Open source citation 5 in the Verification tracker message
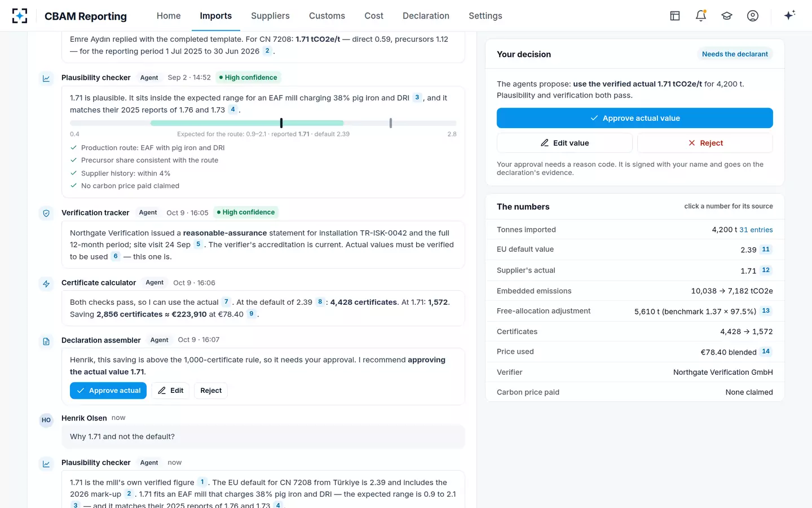The height and width of the screenshot is (508, 812). [198, 244]
